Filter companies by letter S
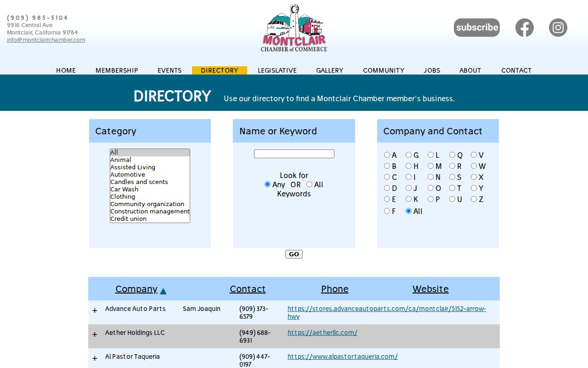Viewport: 588px width, 368px height. pyautogui.click(x=452, y=177)
